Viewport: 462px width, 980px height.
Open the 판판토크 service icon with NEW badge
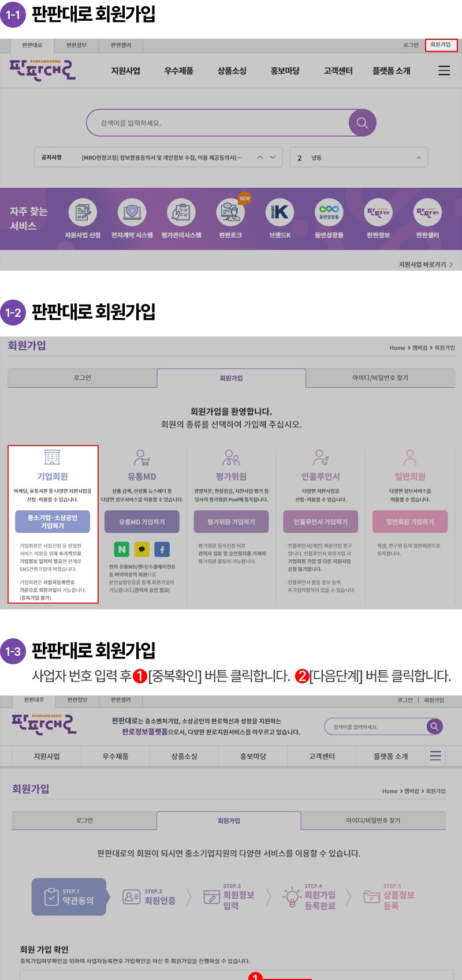tap(230, 212)
